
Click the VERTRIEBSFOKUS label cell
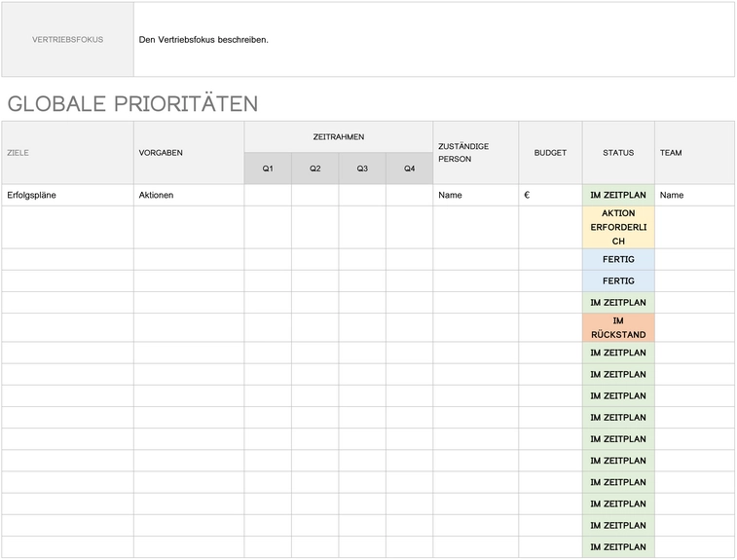coord(68,40)
